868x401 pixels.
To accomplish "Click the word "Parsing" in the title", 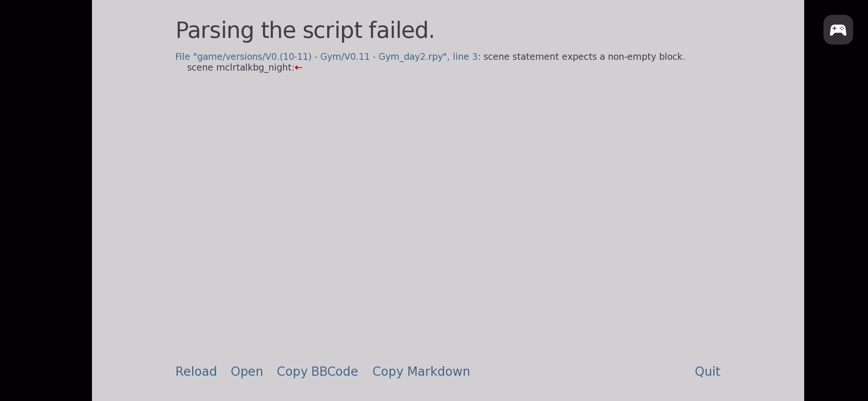I will pyautogui.click(x=214, y=30).
